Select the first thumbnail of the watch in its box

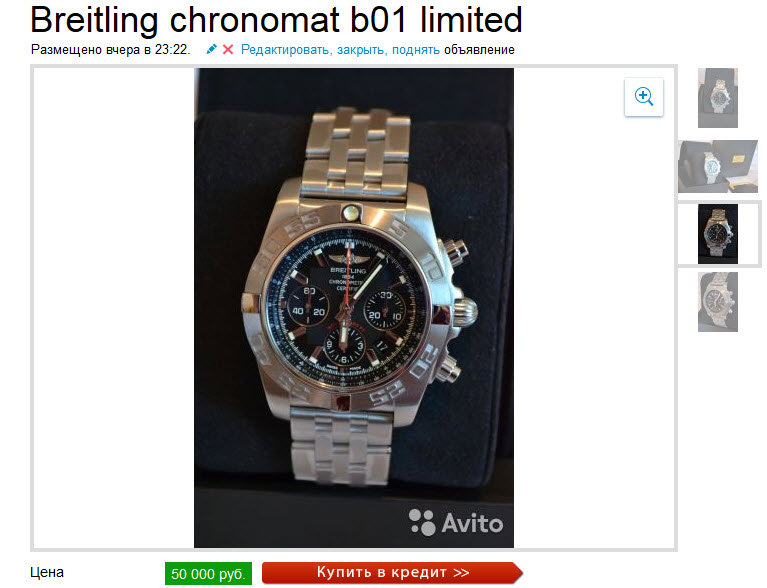718,98
